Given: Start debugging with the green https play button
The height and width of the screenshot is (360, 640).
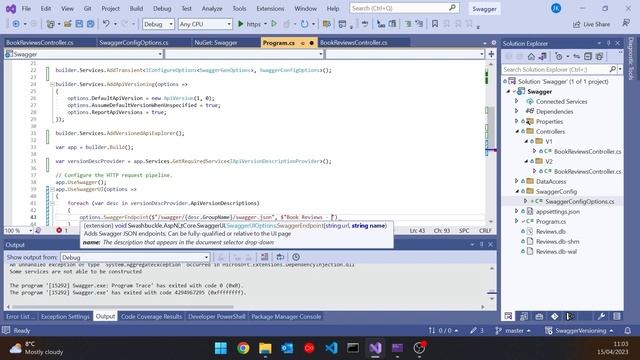Looking at the screenshot, I should pos(249,24).
